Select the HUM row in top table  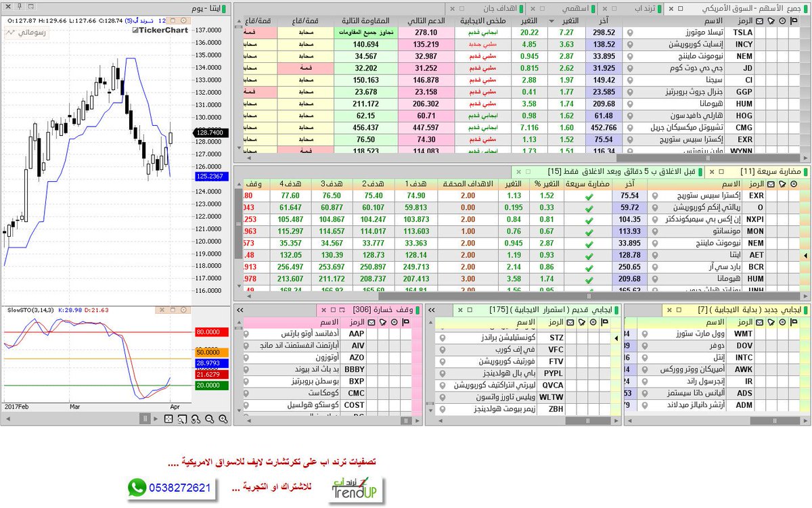tap(522, 104)
